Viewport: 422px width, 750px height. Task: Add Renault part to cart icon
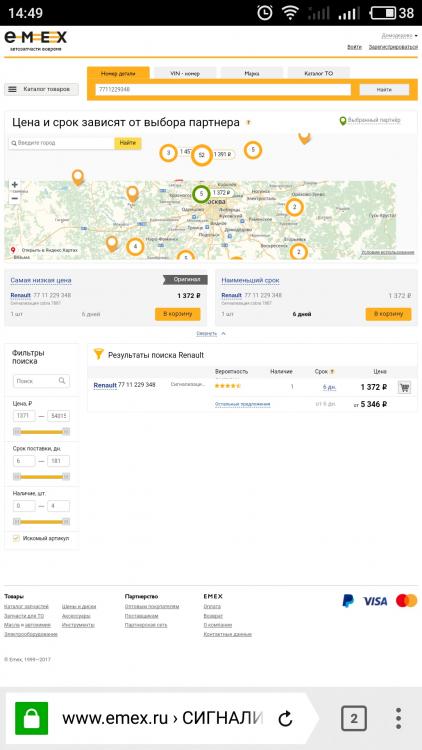[404, 387]
